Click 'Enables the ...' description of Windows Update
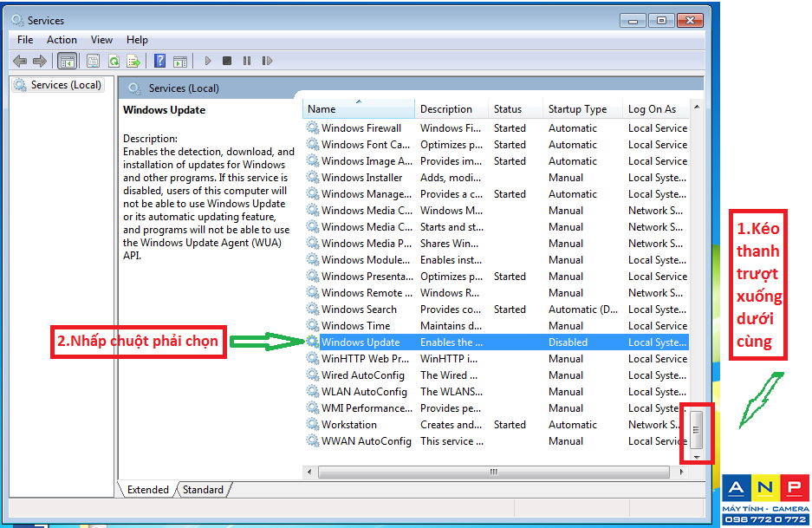812x528 pixels. pyautogui.click(x=451, y=342)
